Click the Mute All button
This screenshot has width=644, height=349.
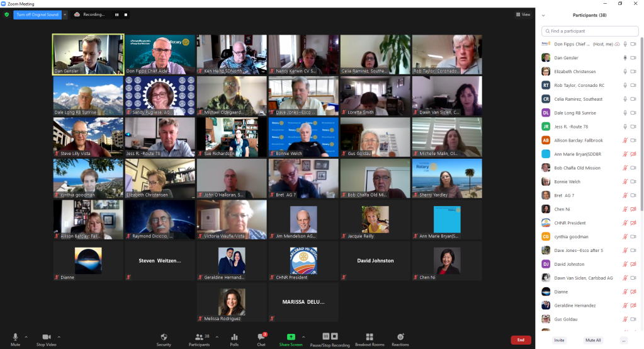[x=593, y=340]
